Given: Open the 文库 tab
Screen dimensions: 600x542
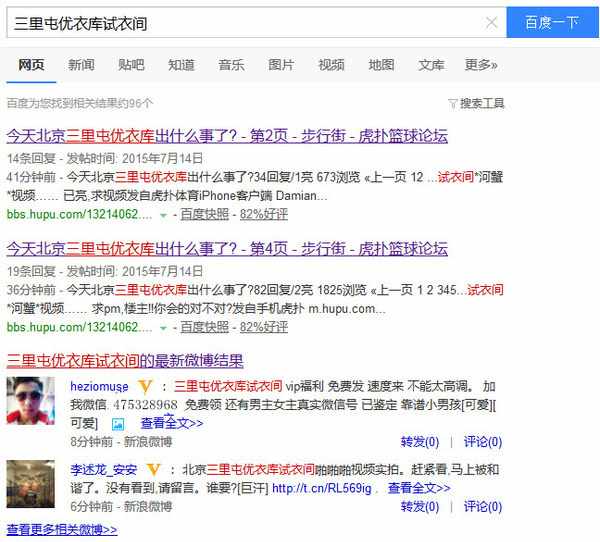Looking at the screenshot, I should (x=431, y=65).
